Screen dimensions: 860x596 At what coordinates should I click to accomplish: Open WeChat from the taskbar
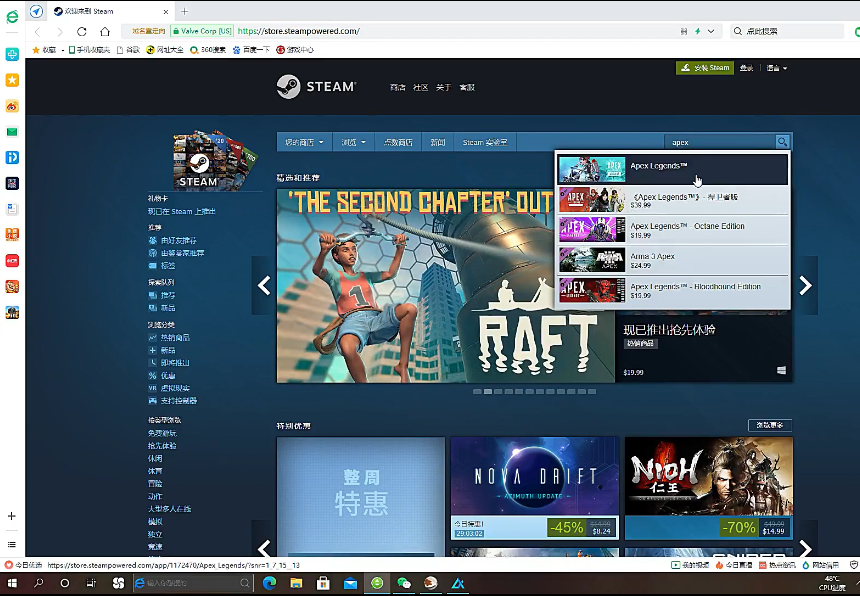click(x=404, y=583)
